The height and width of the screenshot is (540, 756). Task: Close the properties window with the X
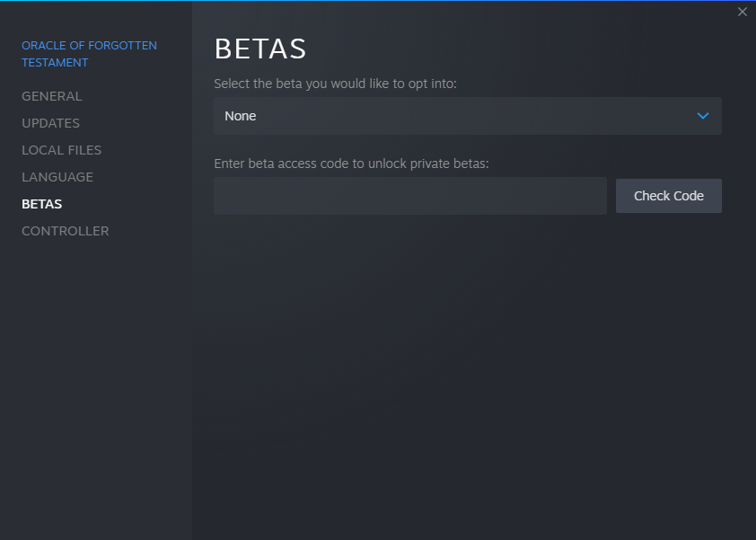[x=742, y=12]
